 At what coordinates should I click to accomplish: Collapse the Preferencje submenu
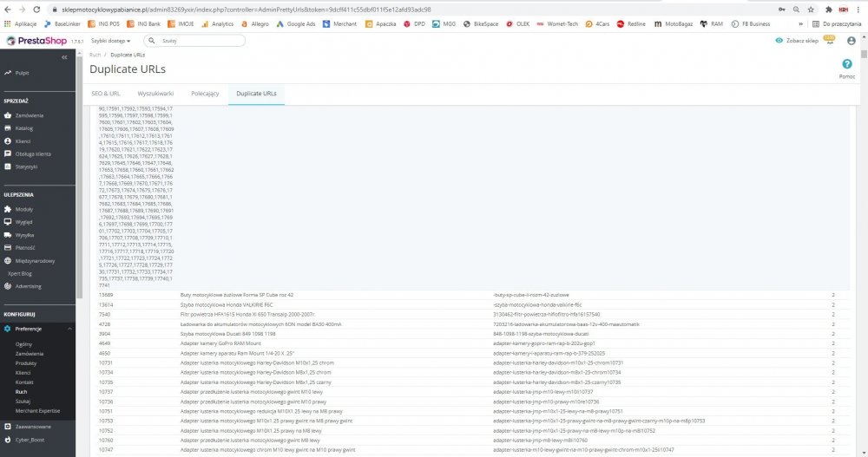coord(69,329)
